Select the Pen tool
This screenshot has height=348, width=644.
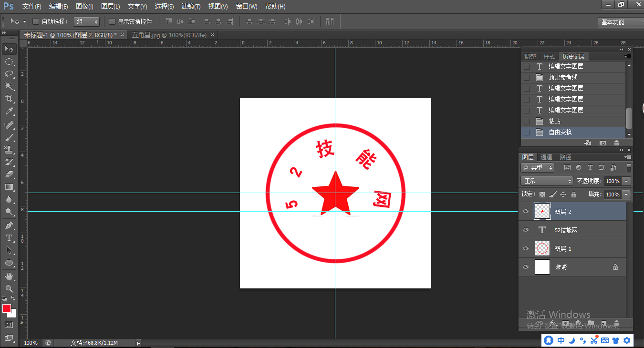click(9, 225)
